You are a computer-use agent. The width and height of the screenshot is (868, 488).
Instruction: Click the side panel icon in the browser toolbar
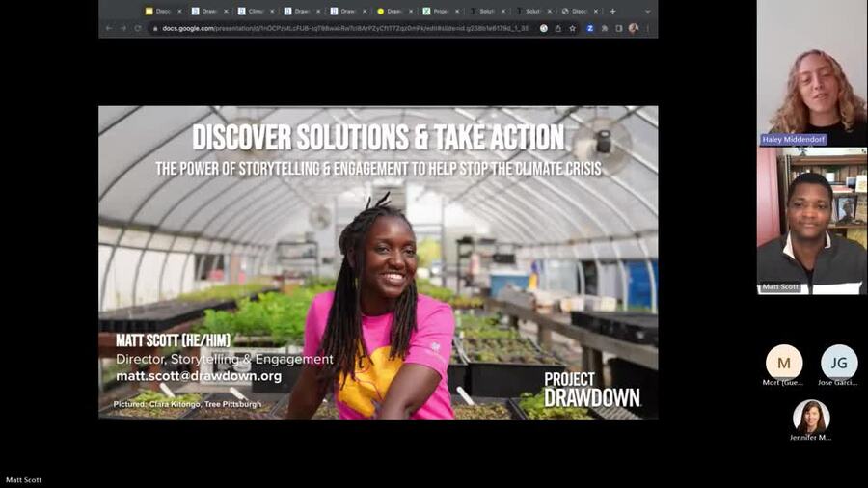click(619, 28)
